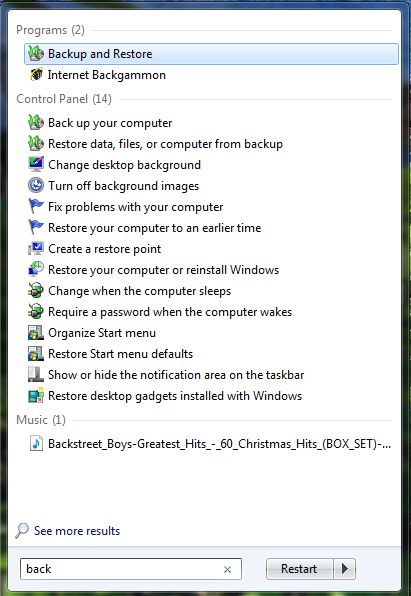This screenshot has width=411, height=596.
Task: Select the Turn off background images icon
Action: (36, 186)
